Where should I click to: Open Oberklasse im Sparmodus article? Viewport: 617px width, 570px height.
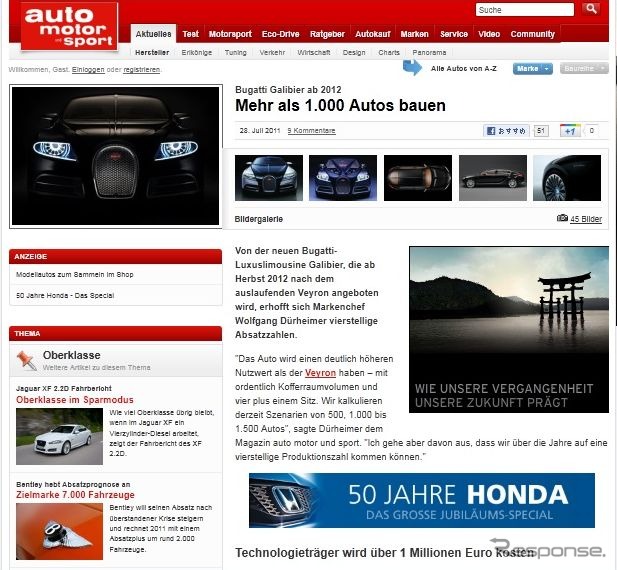pyautogui.click(x=75, y=400)
